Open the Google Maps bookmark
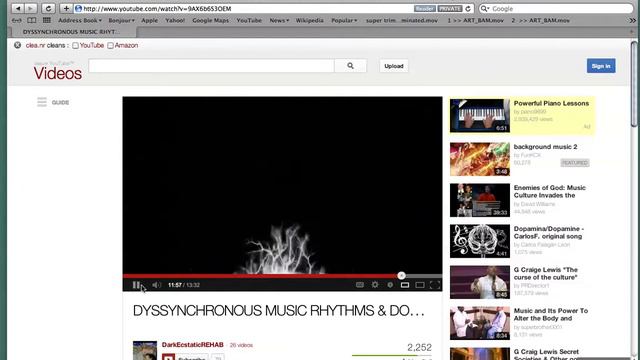 [210, 20]
